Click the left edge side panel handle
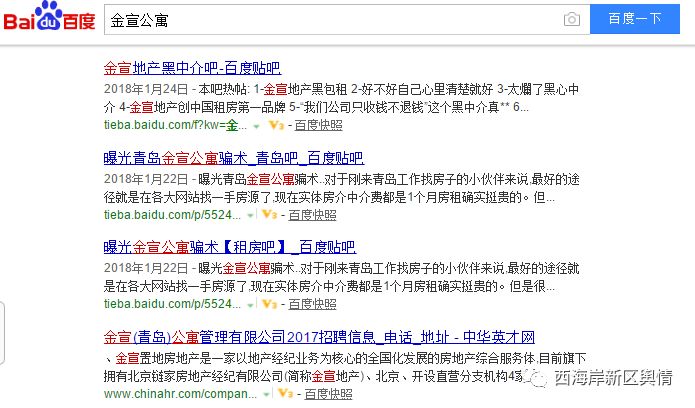 tap(2, 333)
